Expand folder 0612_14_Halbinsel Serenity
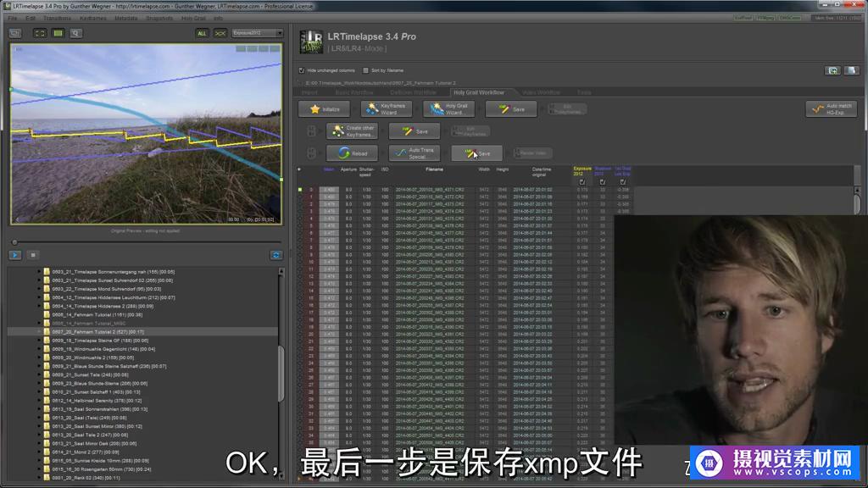This screenshot has height=488, width=868. (39, 401)
